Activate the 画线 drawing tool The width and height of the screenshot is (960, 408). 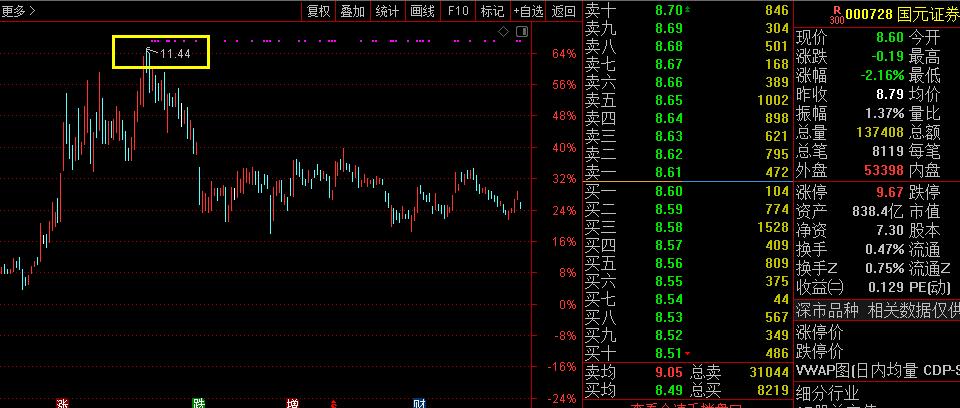422,10
